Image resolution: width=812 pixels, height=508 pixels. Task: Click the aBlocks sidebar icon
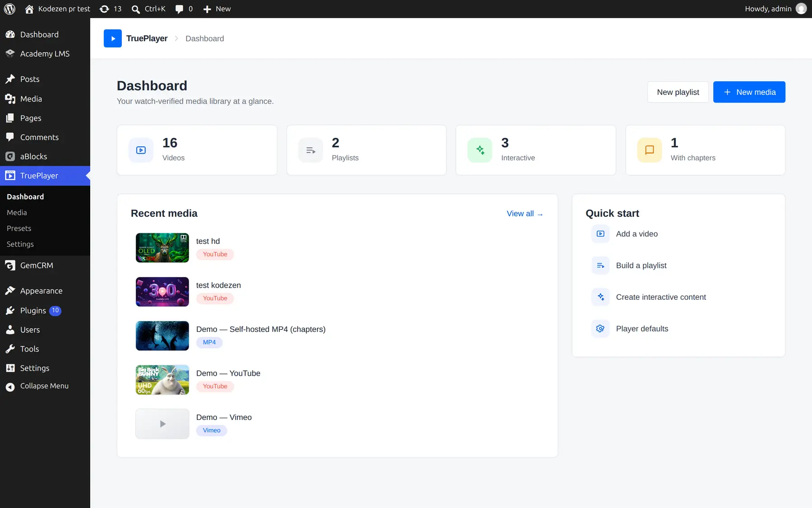[10, 157]
